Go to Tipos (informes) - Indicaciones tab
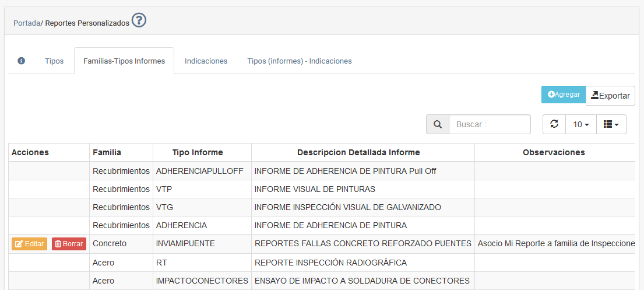The image size is (644, 290). point(300,61)
